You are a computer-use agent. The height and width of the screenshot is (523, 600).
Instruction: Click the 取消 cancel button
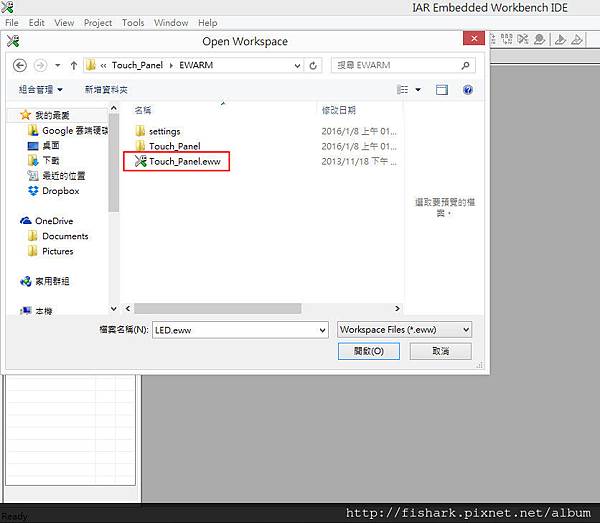440,351
